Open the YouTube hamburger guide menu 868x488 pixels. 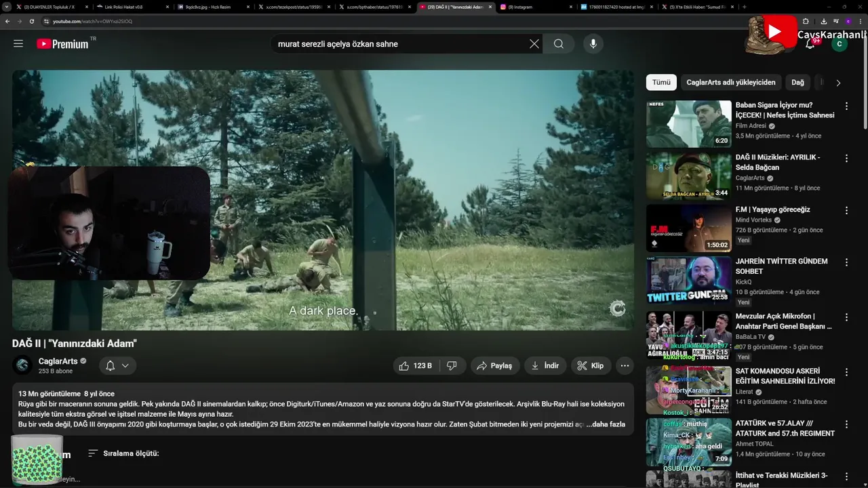pos(18,43)
